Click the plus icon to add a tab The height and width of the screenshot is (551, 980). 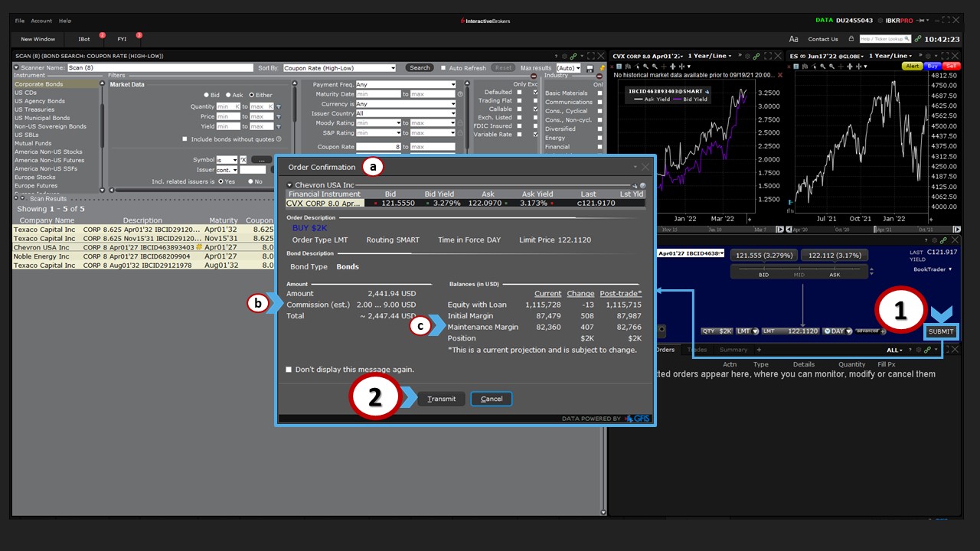tap(759, 350)
